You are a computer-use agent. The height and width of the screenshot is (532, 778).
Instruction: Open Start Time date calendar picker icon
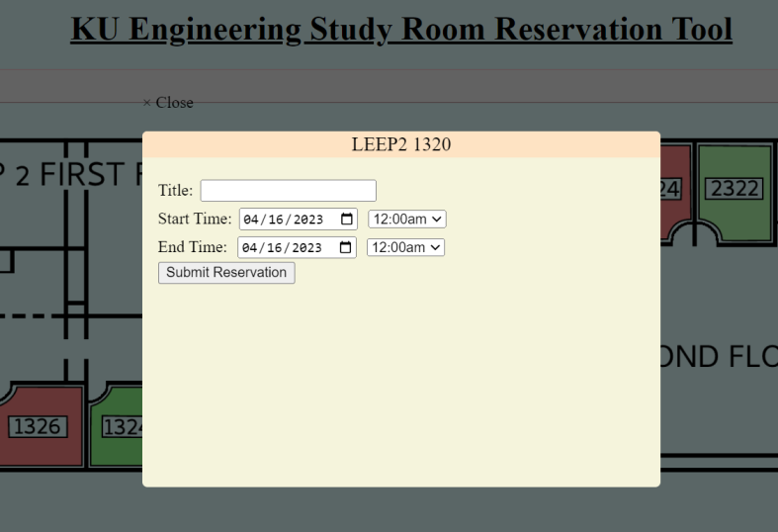[347, 219]
